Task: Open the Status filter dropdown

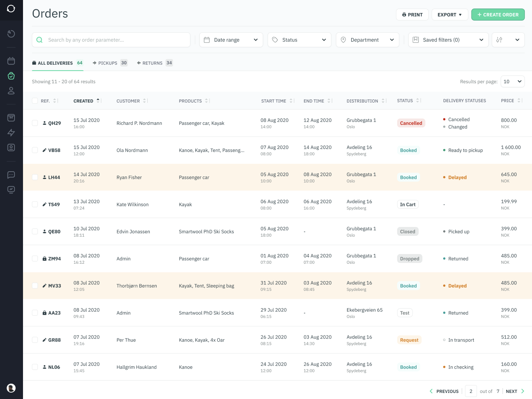Action: click(299, 40)
